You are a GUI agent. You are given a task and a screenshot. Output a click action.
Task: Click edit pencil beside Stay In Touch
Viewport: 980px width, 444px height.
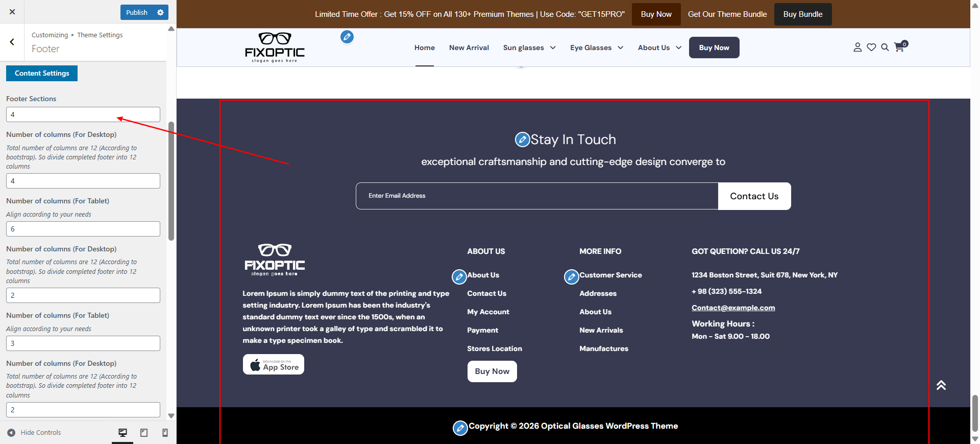(522, 139)
